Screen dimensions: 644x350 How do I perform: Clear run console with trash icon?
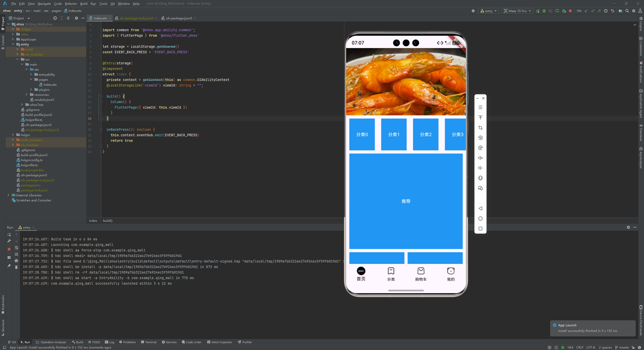point(16,267)
